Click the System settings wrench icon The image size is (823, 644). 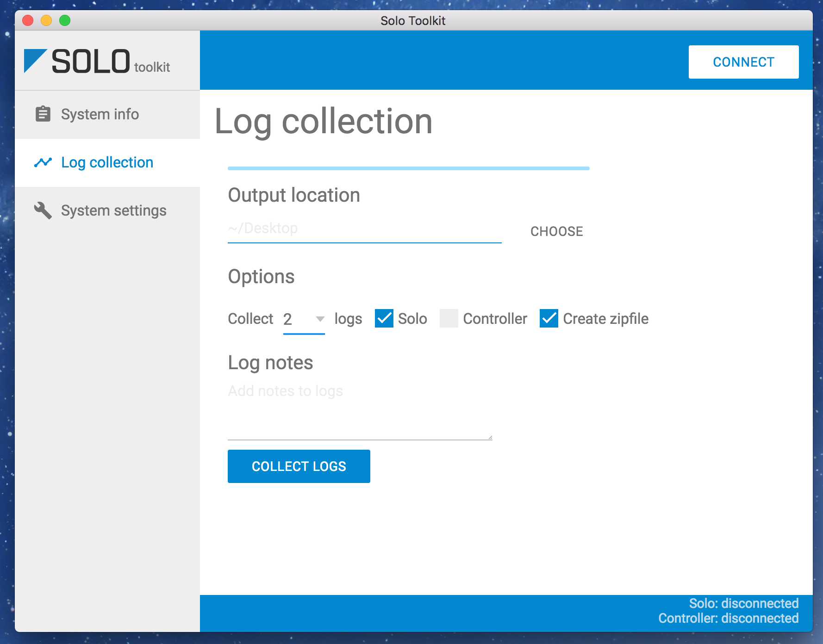43,211
